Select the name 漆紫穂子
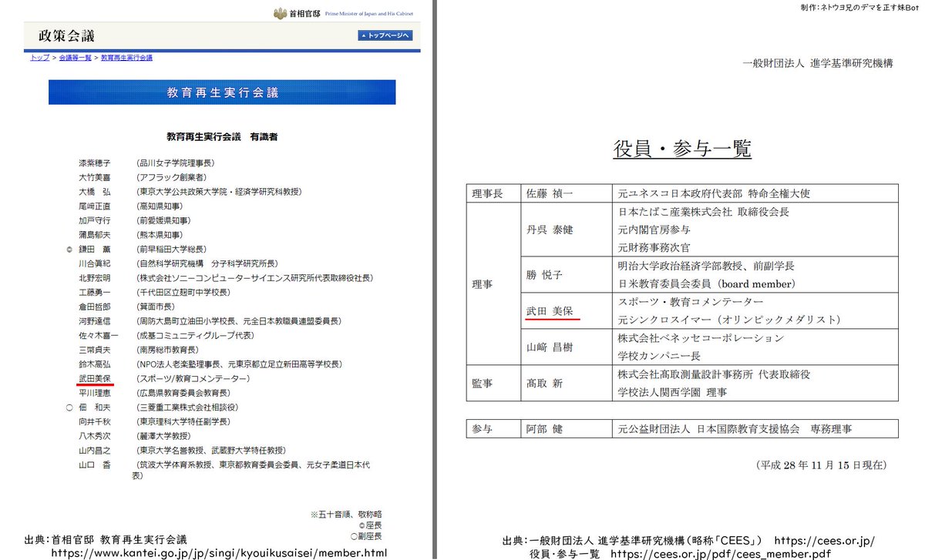The image size is (925, 560). [x=95, y=163]
